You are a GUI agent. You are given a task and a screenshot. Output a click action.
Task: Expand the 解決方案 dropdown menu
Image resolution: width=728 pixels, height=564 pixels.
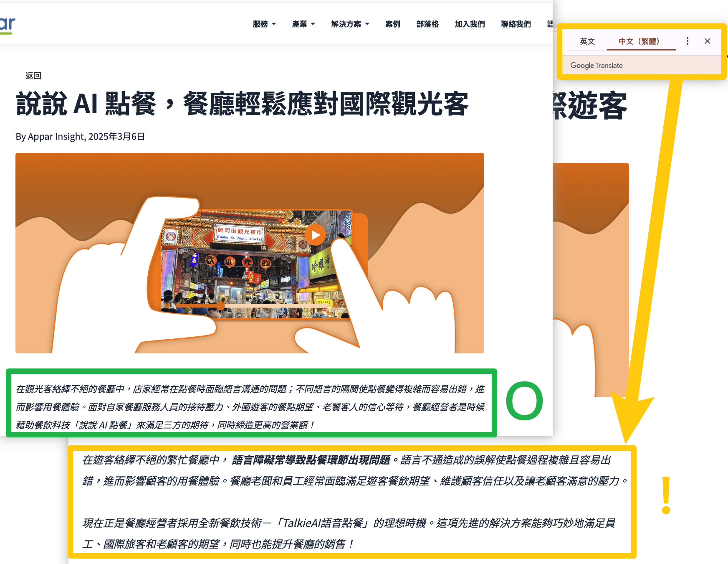click(x=350, y=24)
